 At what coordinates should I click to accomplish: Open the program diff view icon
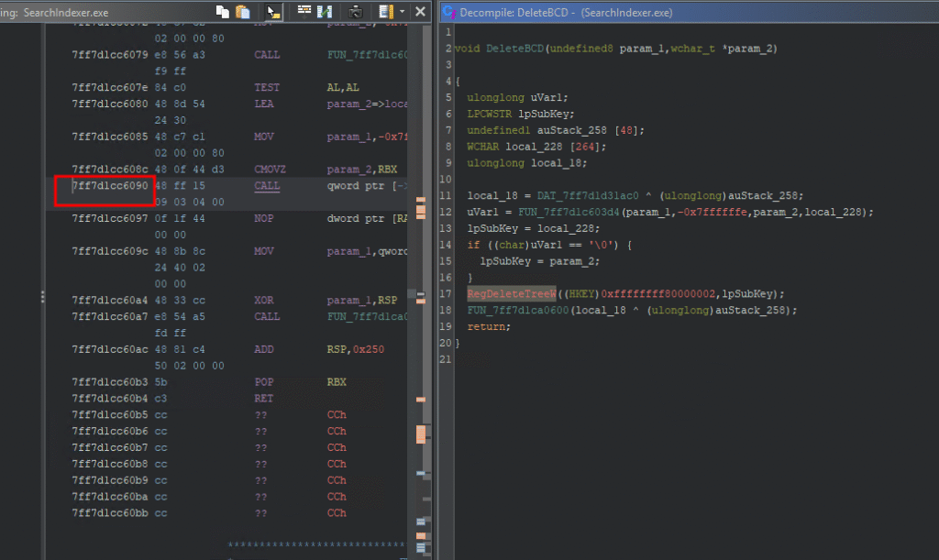[x=324, y=12]
